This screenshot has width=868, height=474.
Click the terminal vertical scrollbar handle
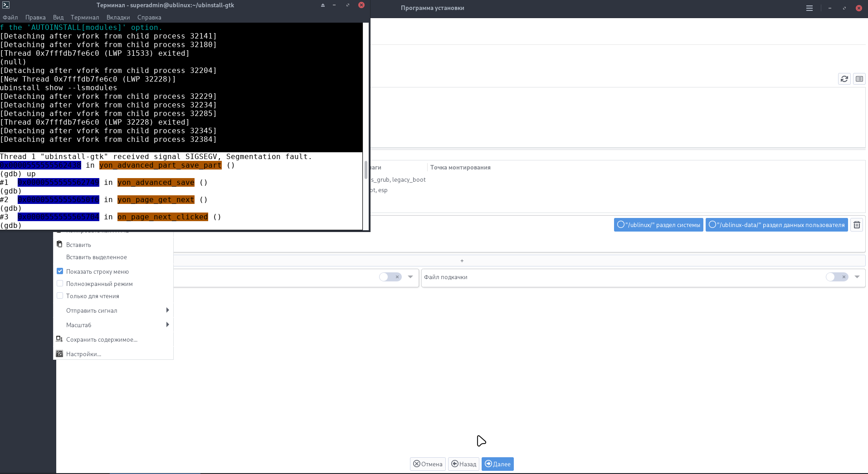[366, 169]
